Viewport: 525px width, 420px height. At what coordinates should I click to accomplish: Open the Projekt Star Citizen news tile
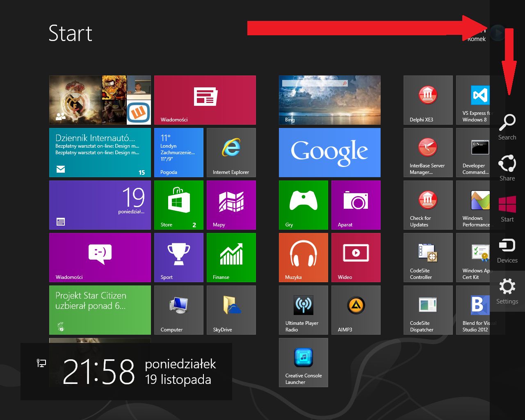(x=100, y=310)
